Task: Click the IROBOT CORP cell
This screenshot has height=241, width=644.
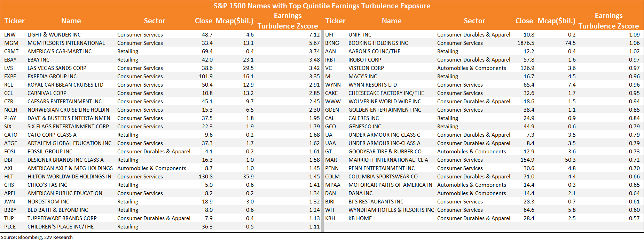Action: click(x=364, y=60)
